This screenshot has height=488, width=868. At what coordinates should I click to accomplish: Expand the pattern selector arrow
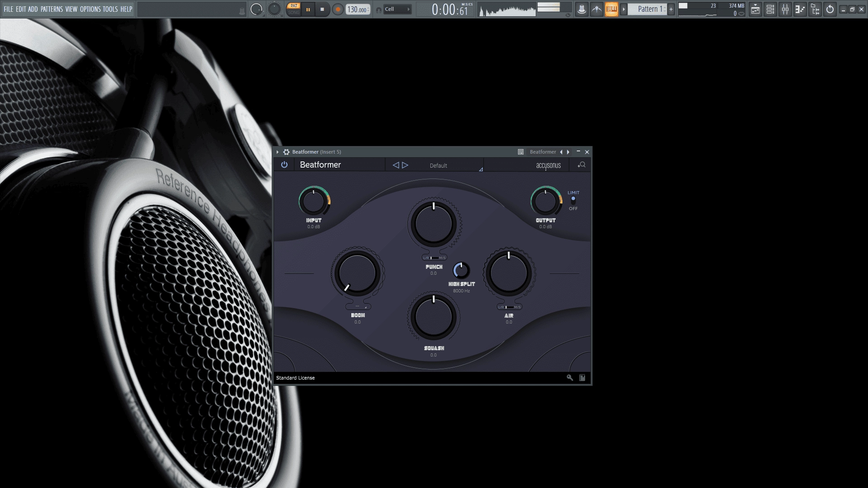pos(623,9)
